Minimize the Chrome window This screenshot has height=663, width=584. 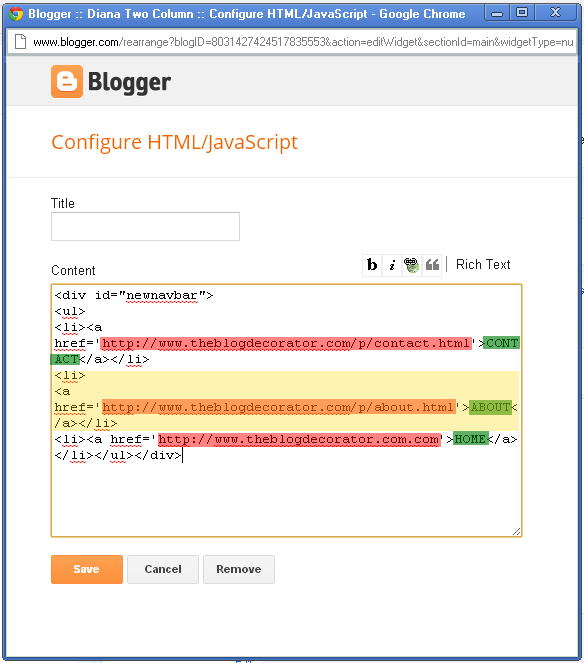click(x=497, y=14)
